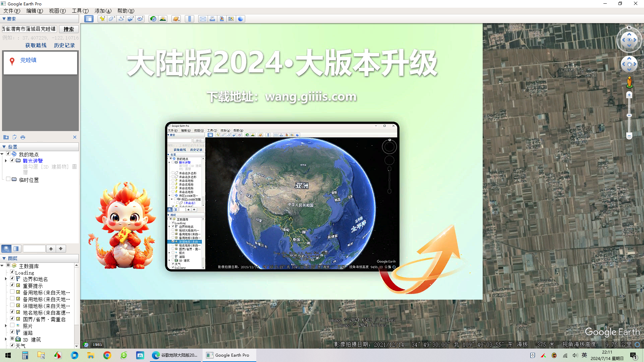Open Earth web version icon
This screenshot has width=644, height=362.
point(240,19)
